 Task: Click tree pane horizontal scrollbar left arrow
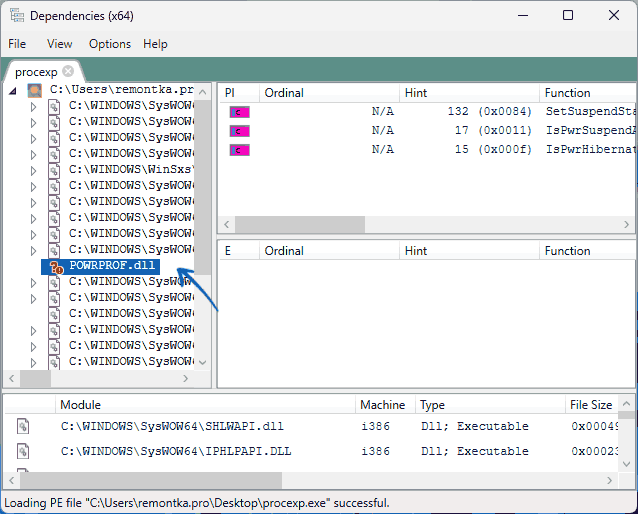coord(12,378)
